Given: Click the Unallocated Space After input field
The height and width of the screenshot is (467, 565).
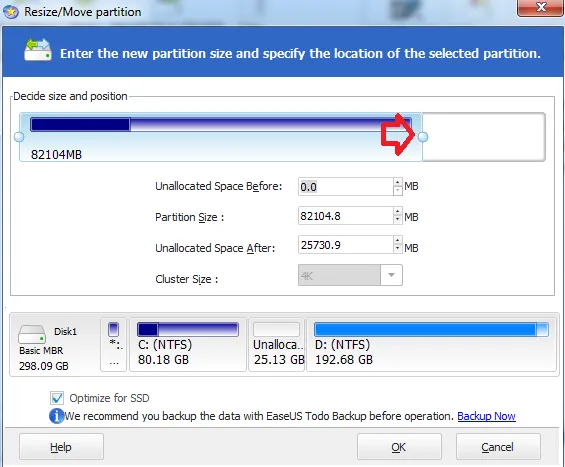Looking at the screenshot, I should pos(346,245).
